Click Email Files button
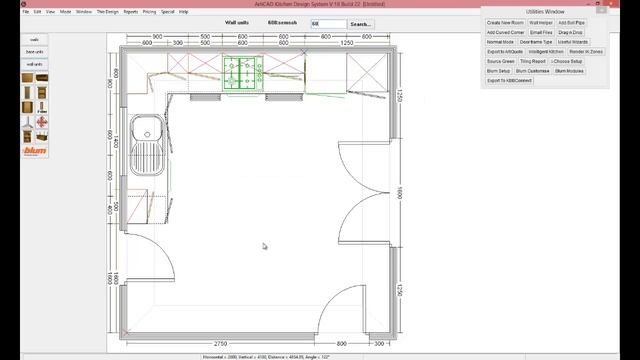 coord(541,32)
